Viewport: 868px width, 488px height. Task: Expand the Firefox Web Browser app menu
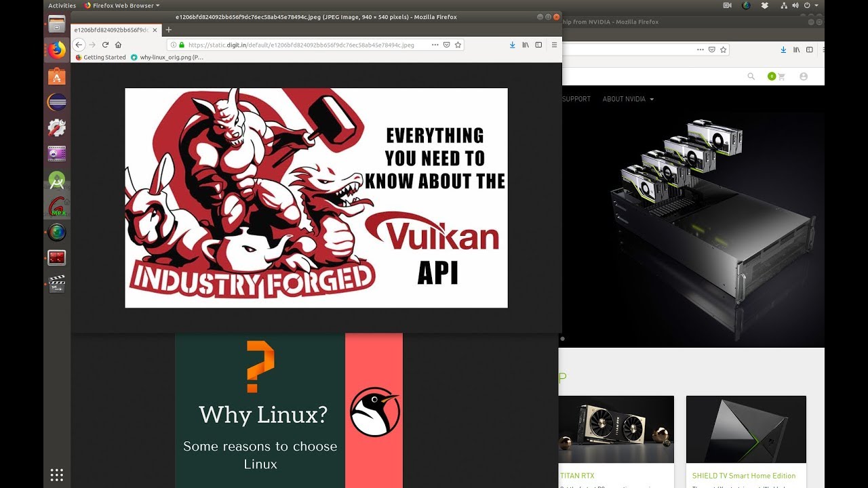coord(122,5)
